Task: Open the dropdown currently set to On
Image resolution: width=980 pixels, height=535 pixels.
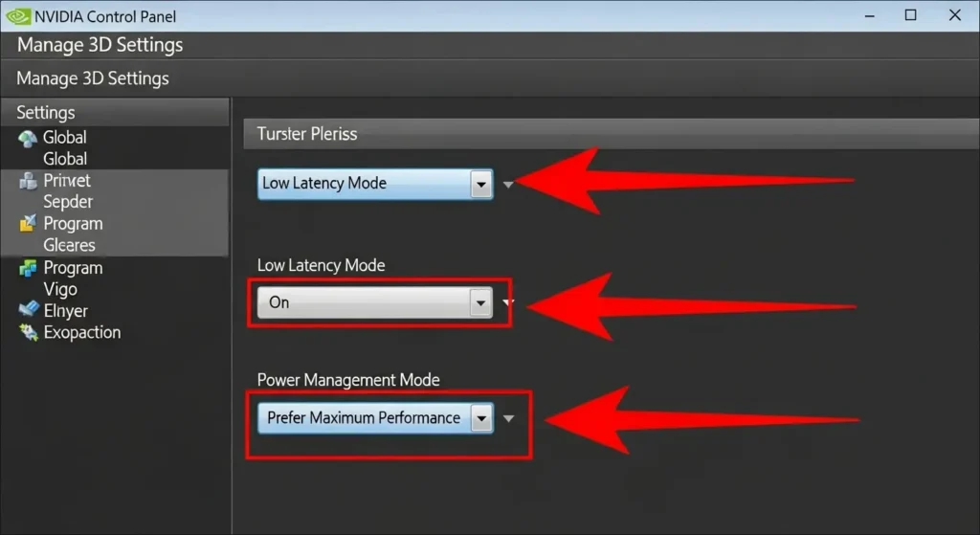Action: point(480,303)
